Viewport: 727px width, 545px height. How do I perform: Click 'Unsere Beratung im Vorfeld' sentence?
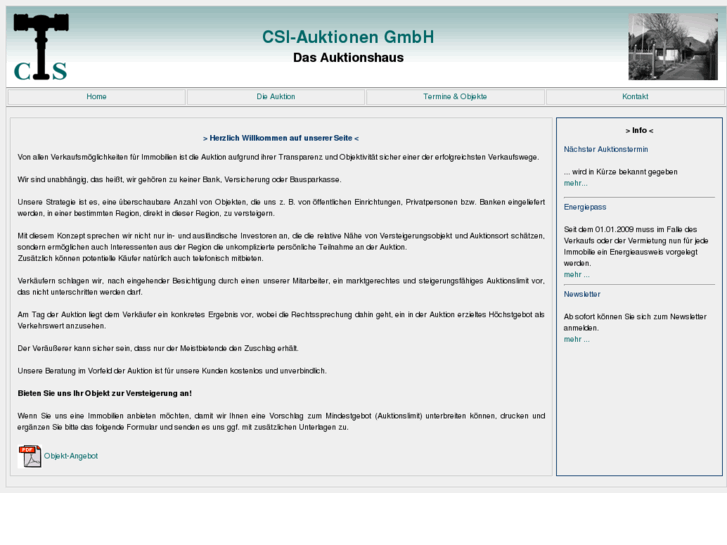pyautogui.click(x=172, y=371)
